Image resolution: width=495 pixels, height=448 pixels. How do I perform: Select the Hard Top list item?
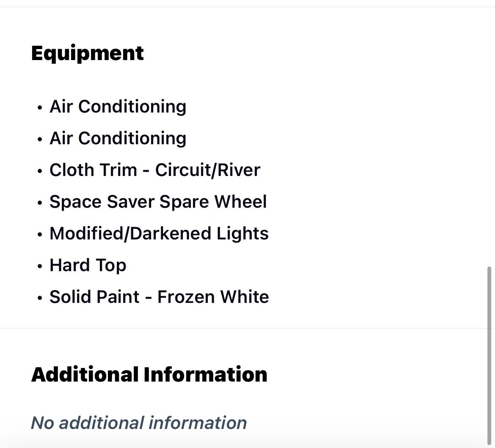(88, 266)
